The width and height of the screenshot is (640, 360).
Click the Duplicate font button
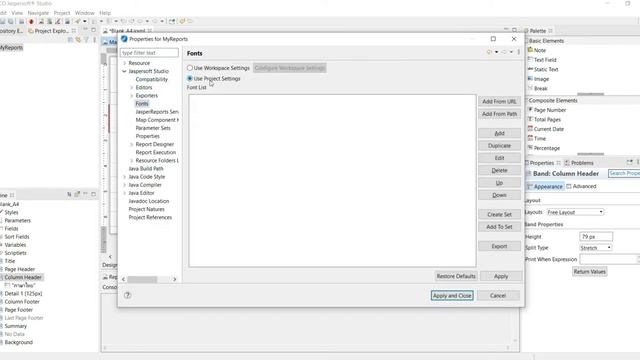(499, 146)
